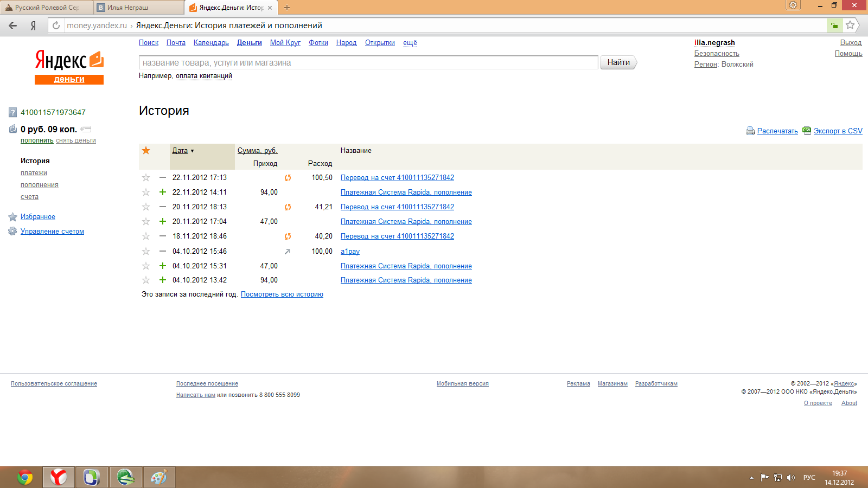Open Управление счетом in the sidebar
Image resolution: width=868 pixels, height=488 pixels.
(x=52, y=231)
